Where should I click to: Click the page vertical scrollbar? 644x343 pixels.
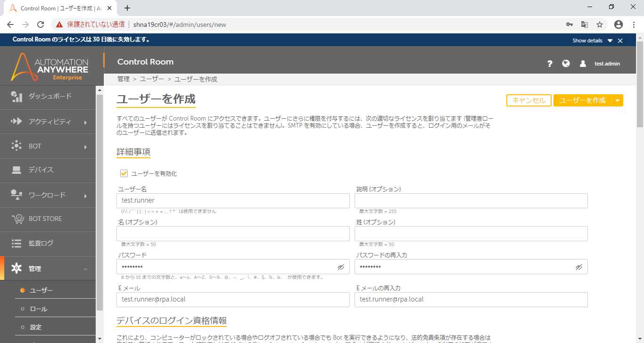coord(640,84)
